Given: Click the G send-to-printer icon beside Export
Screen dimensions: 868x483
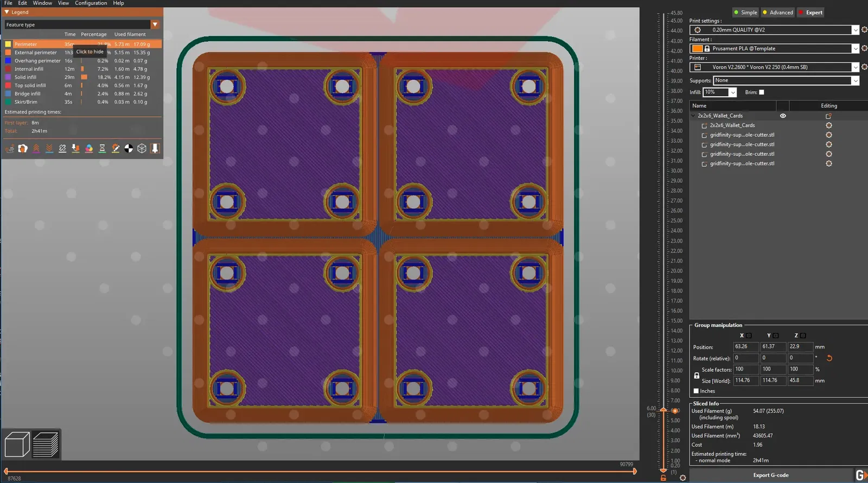Looking at the screenshot, I should (860, 475).
